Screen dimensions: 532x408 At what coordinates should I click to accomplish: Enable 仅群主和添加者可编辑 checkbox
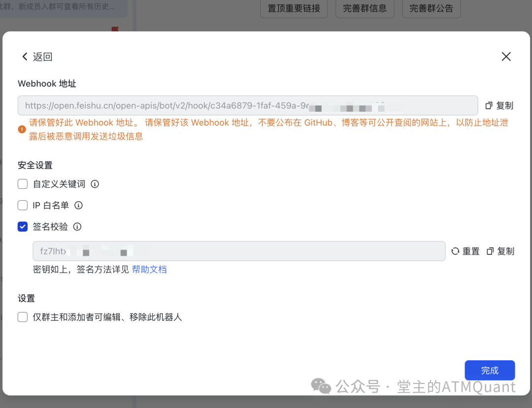click(23, 317)
